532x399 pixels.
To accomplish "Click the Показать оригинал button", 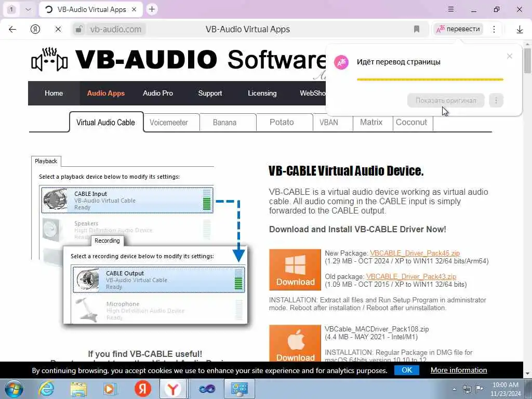I will click(445, 100).
